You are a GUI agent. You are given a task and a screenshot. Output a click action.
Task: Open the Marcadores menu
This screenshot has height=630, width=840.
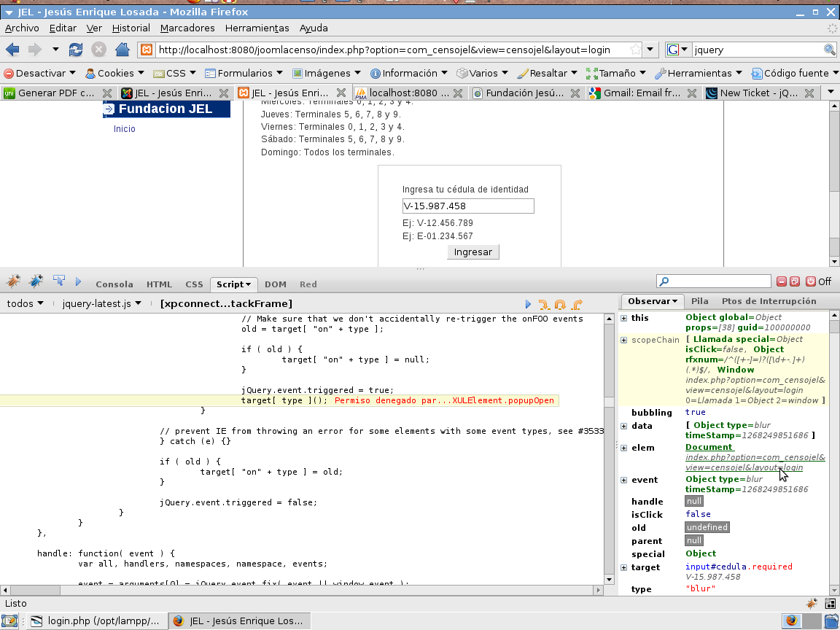[x=187, y=28]
